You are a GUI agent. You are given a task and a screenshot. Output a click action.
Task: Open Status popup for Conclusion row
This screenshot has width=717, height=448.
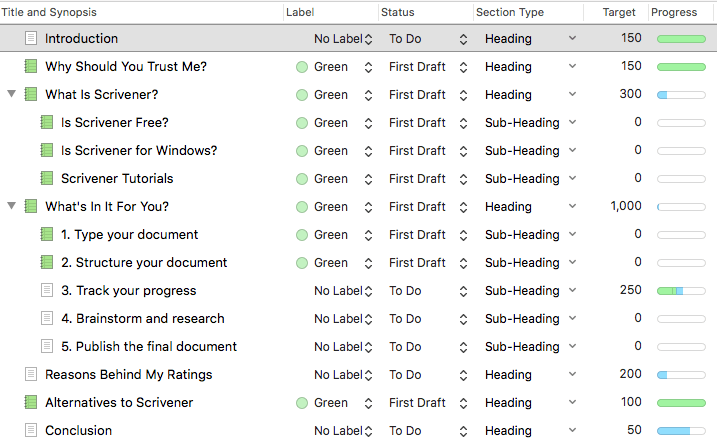[x=463, y=431]
